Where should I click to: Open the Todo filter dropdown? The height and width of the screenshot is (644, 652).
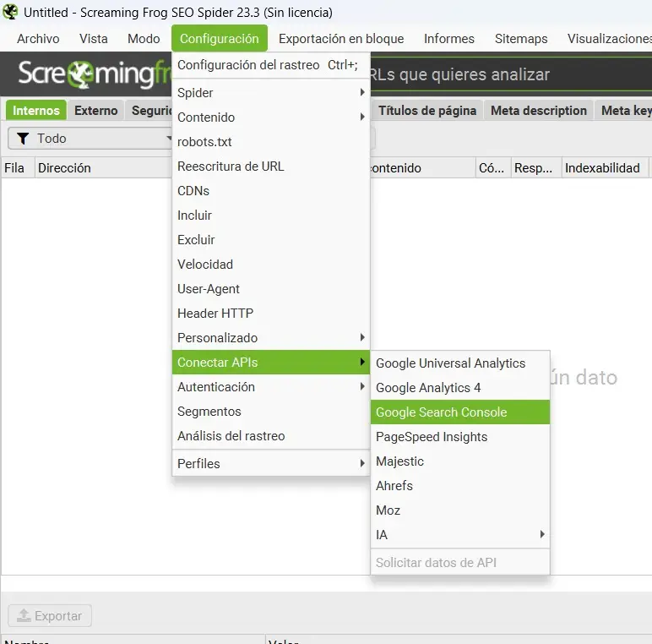pyautogui.click(x=90, y=138)
